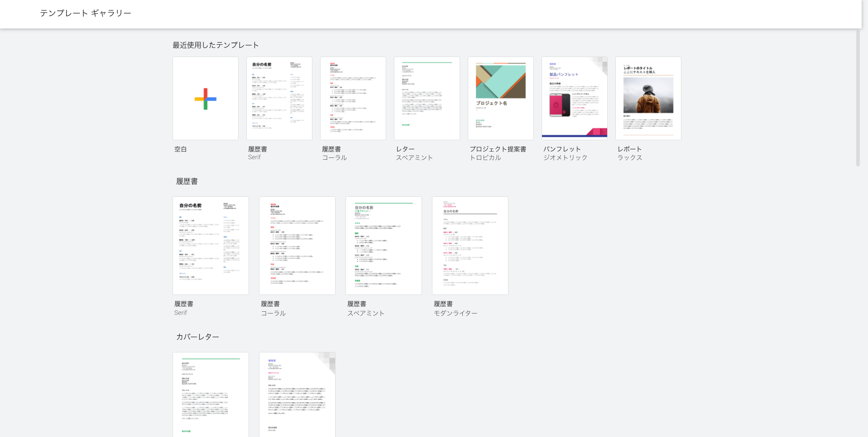Open recent 履歴書 Serif template thumbnail

[279, 98]
